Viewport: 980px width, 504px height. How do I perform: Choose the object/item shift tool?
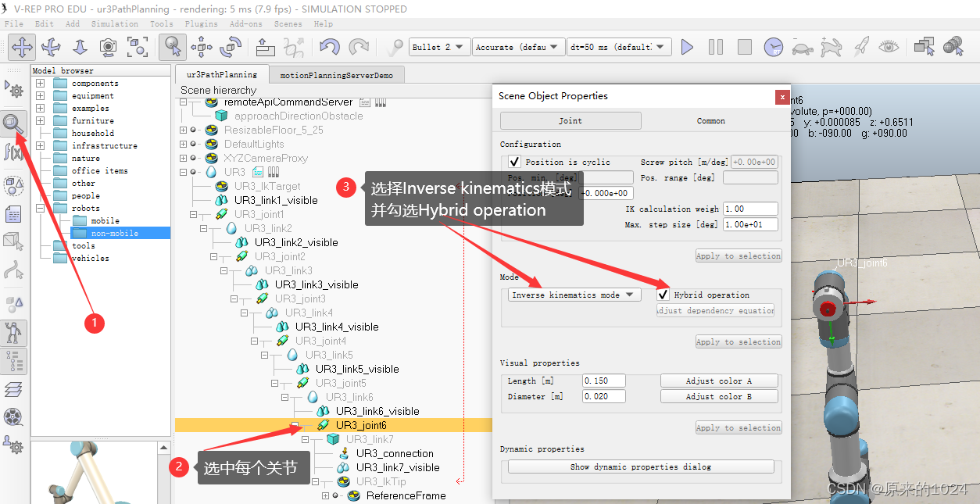(x=202, y=47)
